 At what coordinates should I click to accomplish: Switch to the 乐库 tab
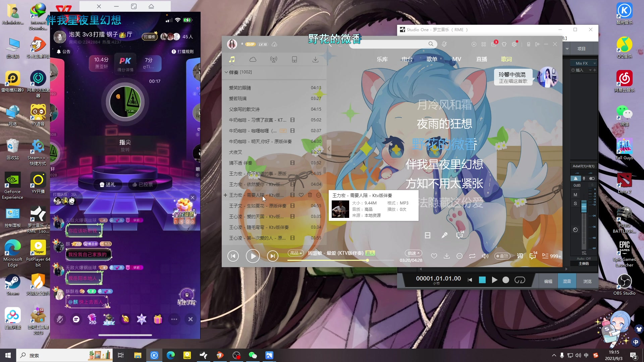382,59
